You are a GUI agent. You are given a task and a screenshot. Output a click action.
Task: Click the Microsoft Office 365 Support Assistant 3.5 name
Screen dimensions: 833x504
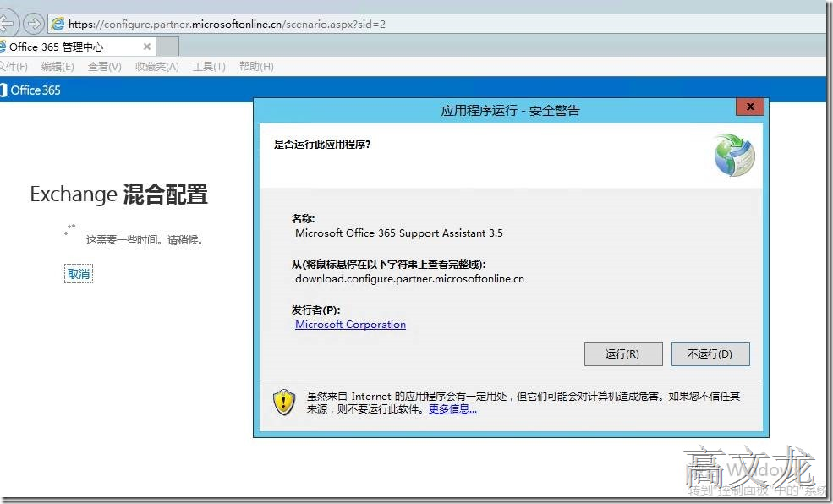tap(399, 233)
